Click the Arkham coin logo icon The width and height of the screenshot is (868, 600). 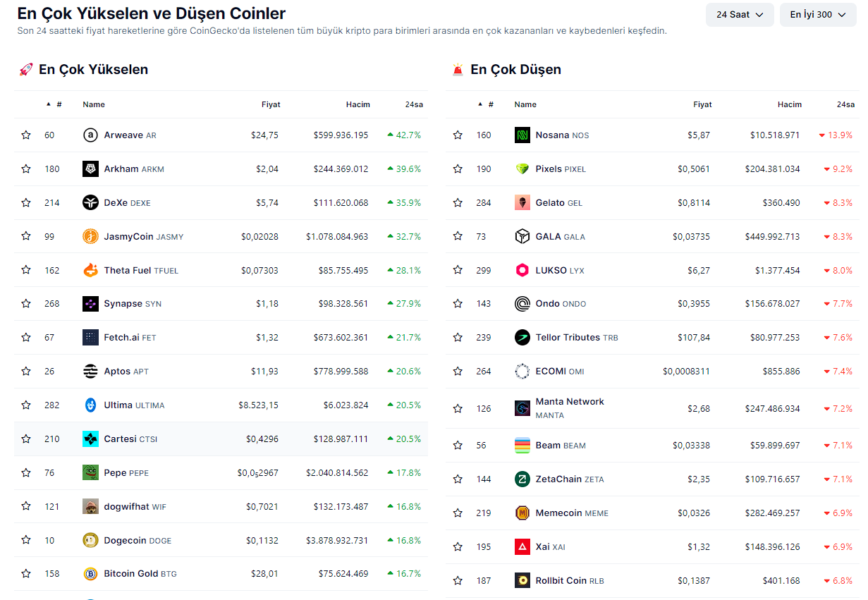[90, 169]
